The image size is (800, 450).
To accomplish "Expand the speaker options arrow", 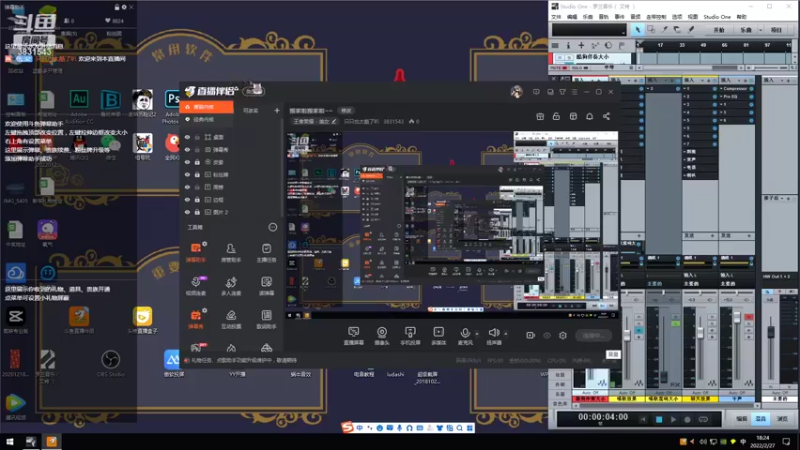I will pos(506,334).
